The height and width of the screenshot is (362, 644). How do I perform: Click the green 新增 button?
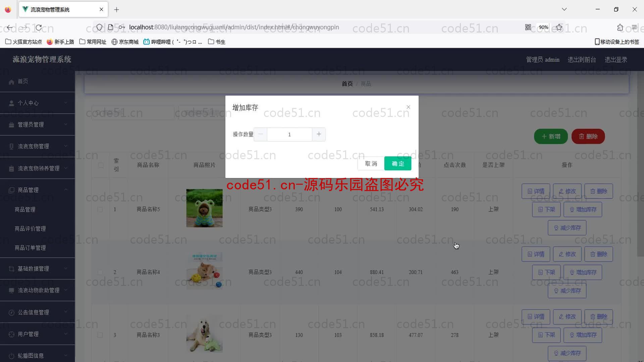pyautogui.click(x=551, y=136)
